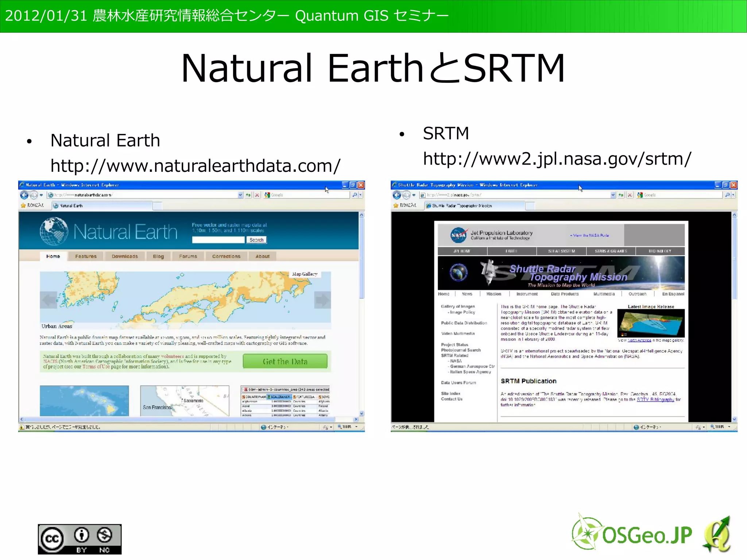Open search provider dropdown in SRTM browser
Viewport: 747px width, 560px height.
[733, 195]
